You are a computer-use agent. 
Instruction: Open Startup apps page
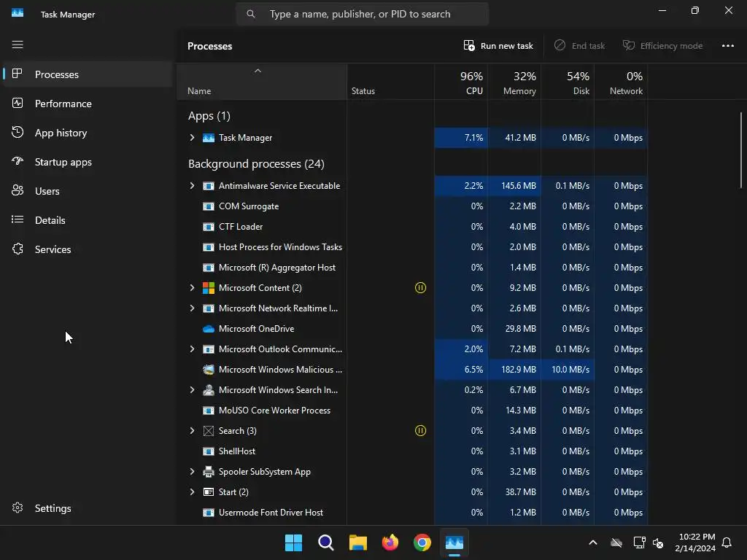click(x=88, y=162)
